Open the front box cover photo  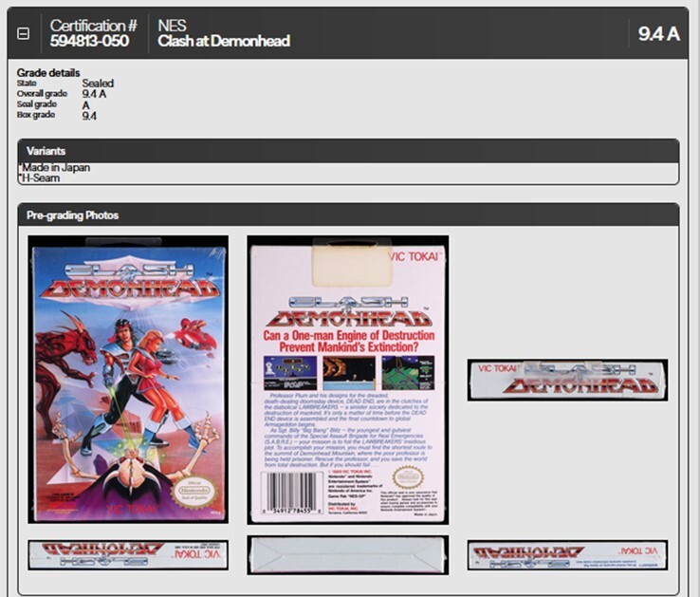pos(128,380)
